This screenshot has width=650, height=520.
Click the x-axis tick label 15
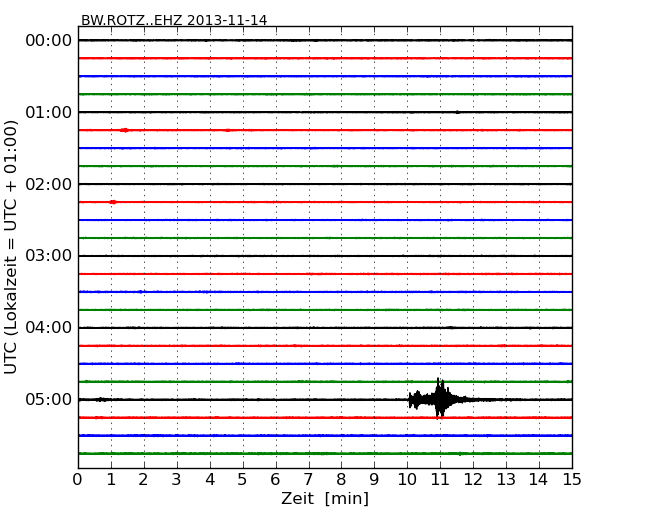pyautogui.click(x=572, y=480)
